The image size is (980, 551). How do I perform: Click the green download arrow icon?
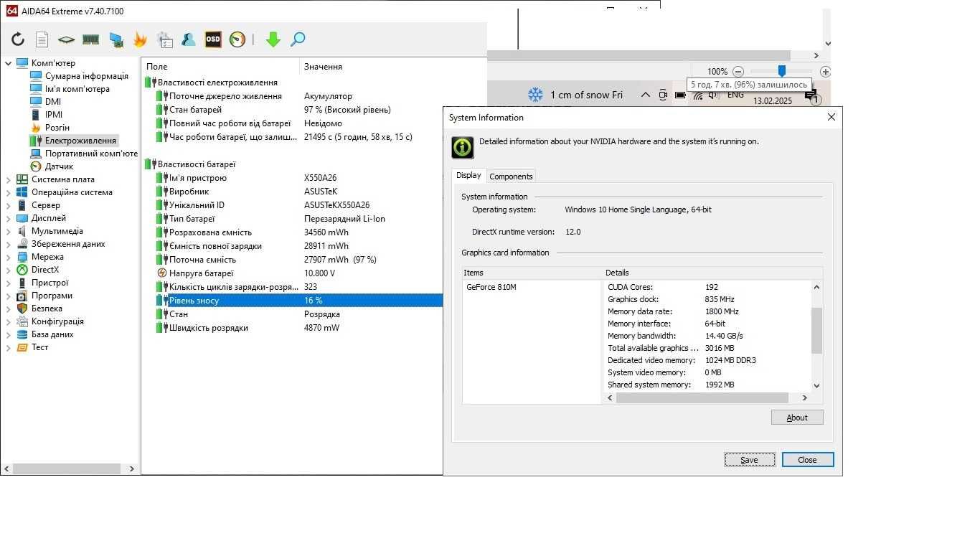click(273, 39)
